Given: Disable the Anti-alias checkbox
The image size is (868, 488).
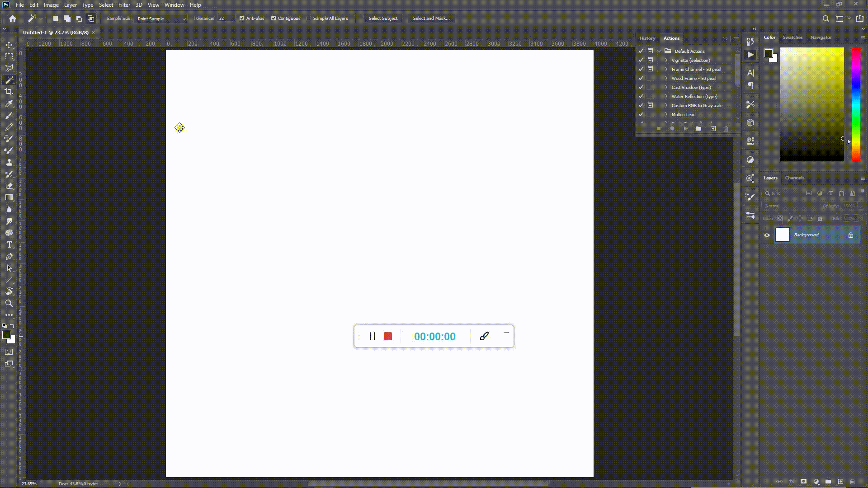Looking at the screenshot, I should [242, 19].
